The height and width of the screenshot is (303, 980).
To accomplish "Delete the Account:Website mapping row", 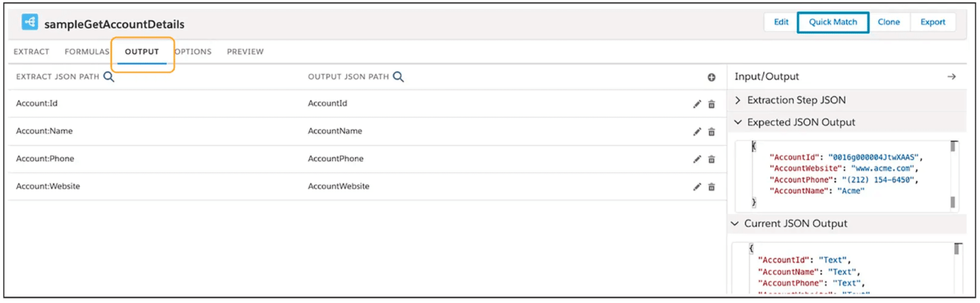I will 712,187.
